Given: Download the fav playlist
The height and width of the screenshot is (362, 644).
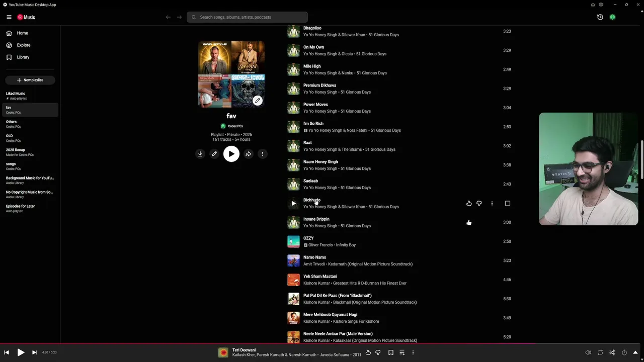Looking at the screenshot, I should pyautogui.click(x=200, y=154).
